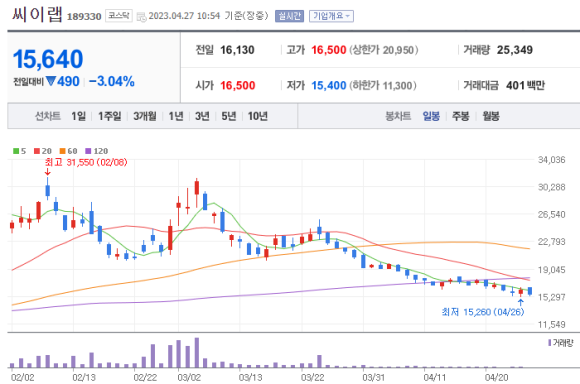Click the 실시간 real-time badge
This screenshot has width=580, height=384.
pyautogui.click(x=289, y=16)
